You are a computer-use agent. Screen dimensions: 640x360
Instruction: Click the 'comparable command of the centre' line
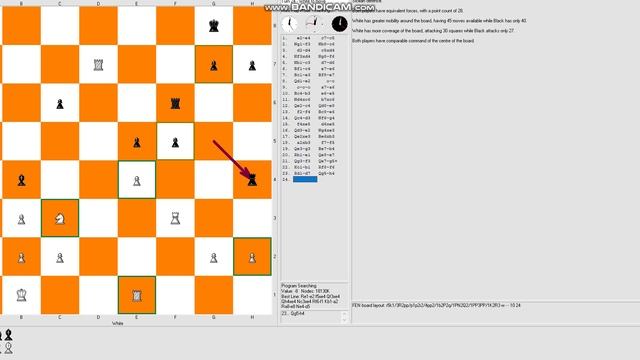[x=413, y=41]
